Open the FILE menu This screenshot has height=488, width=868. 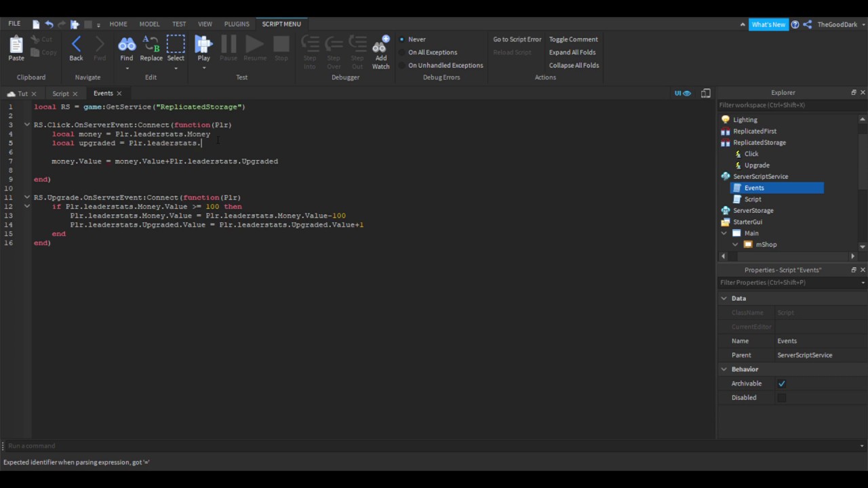(14, 24)
